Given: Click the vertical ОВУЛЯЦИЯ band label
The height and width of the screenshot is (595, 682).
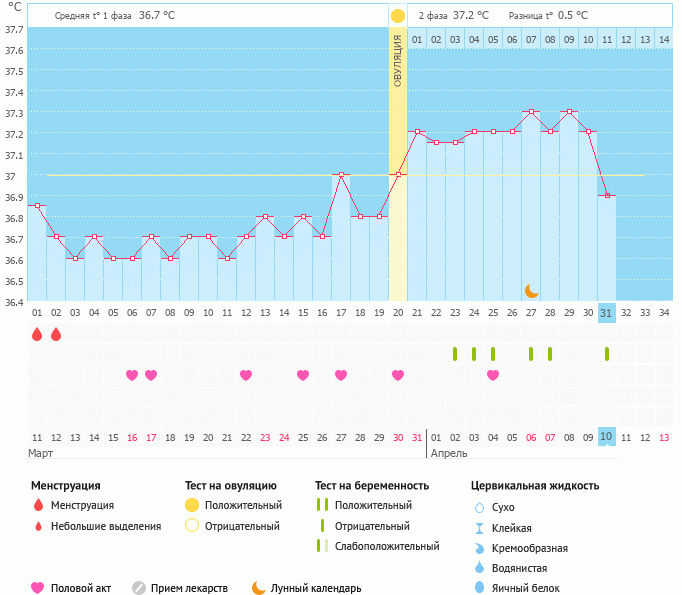Looking at the screenshot, I should point(398,62).
